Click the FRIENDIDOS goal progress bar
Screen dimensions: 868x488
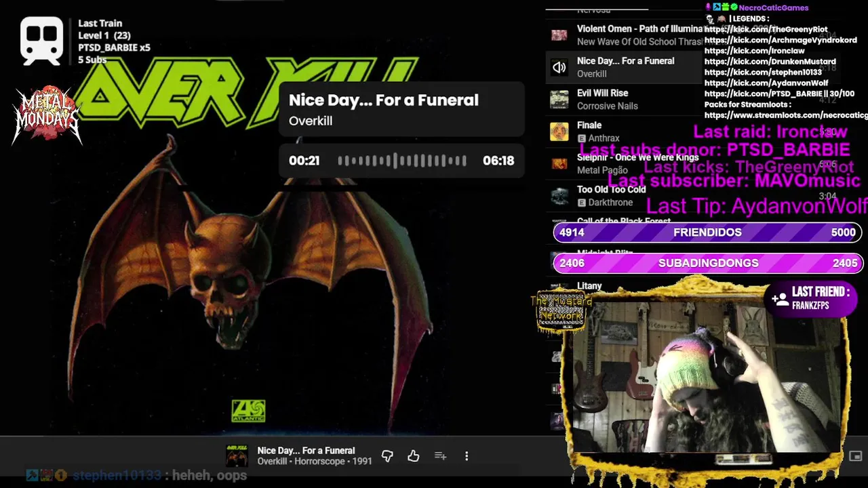point(707,232)
